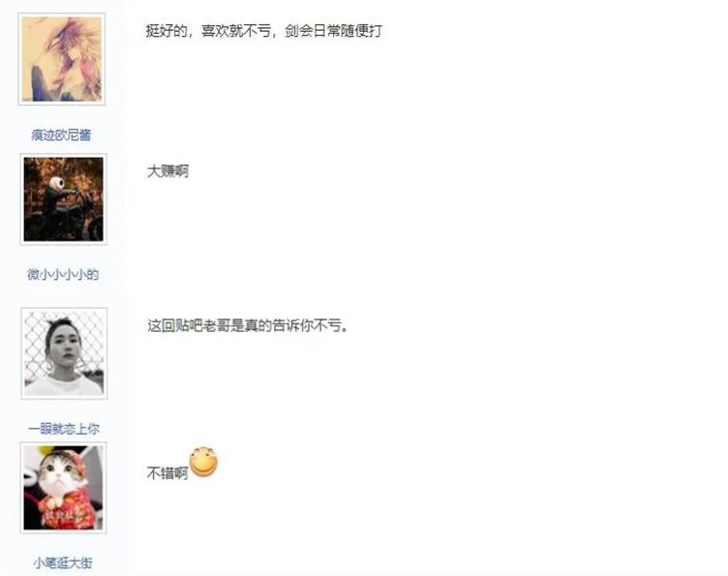Open the watercolor anime avatar of 痕迹欧尼酱
Image resolution: width=728 pixels, height=576 pixels.
point(62,59)
